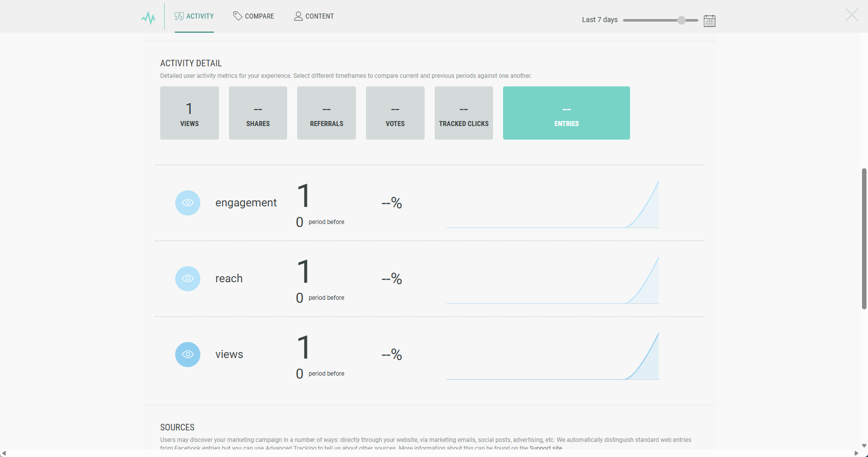Switch to the Activity tab

point(194,17)
